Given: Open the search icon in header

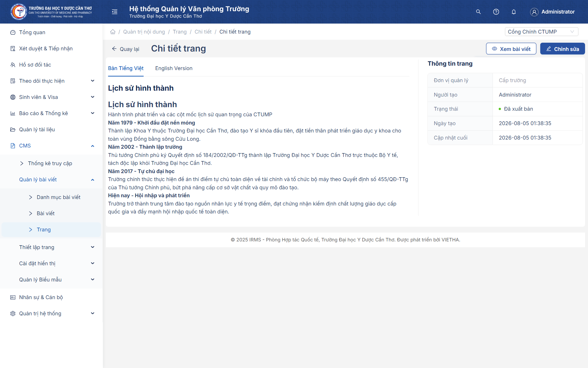Looking at the screenshot, I should coord(478,12).
